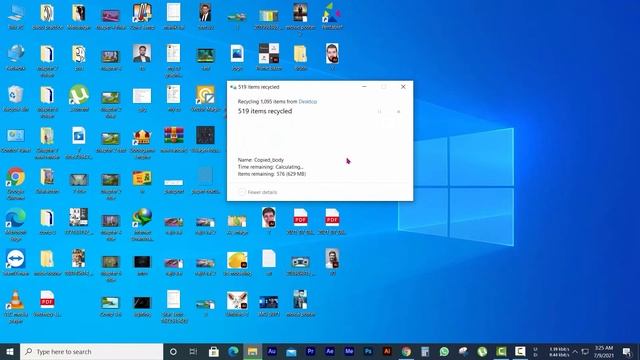The height and width of the screenshot is (360, 640).
Task: Click 'Time remaining: Calculating...' text
Action: pyautogui.click(x=271, y=167)
